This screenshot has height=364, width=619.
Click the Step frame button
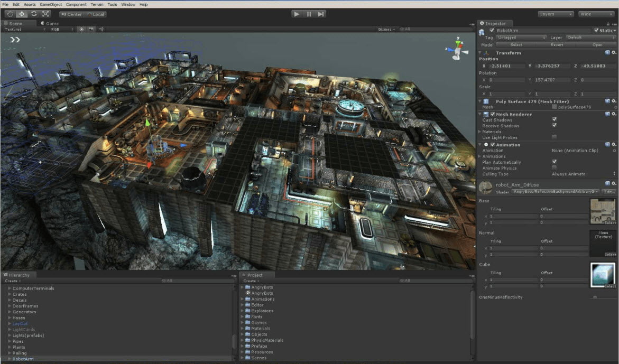(x=321, y=14)
